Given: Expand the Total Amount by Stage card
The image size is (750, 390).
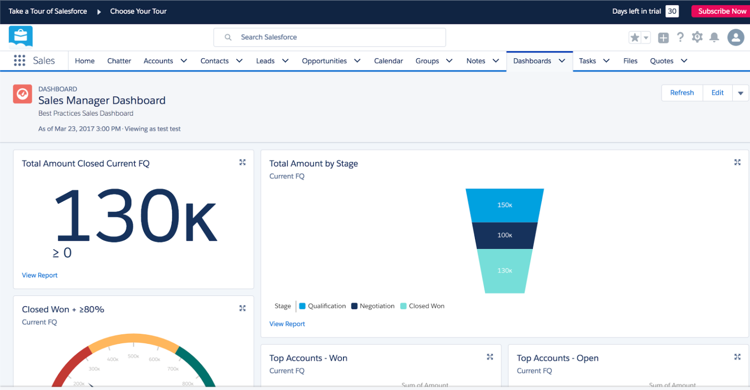Looking at the screenshot, I should tap(738, 163).
